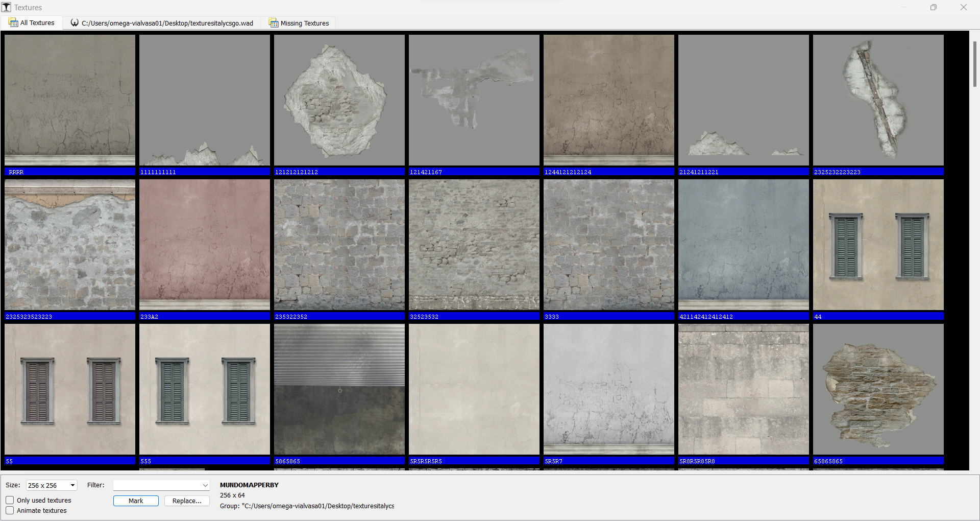
Task: Click the vertical scrollbar thumb
Action: pos(974,64)
